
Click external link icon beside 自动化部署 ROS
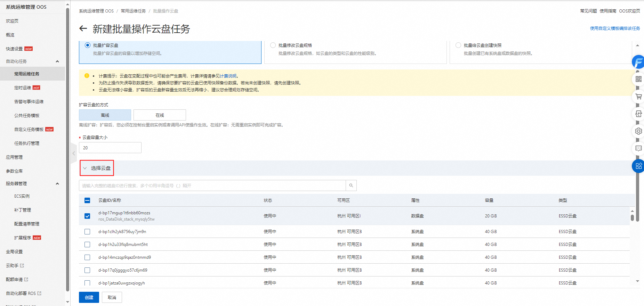pyautogui.click(x=39, y=293)
